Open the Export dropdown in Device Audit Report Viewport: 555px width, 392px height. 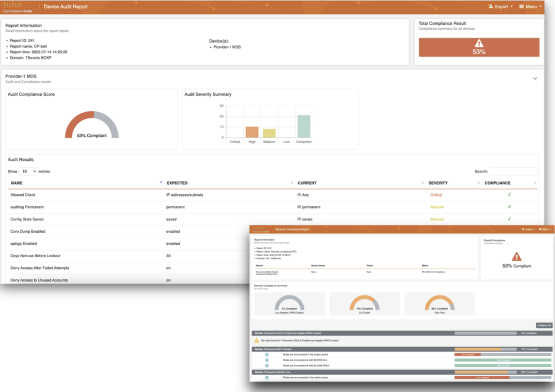[500, 7]
